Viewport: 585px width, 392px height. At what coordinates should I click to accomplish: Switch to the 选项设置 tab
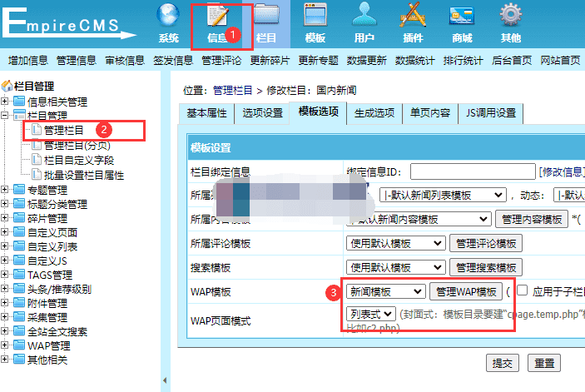pos(262,113)
